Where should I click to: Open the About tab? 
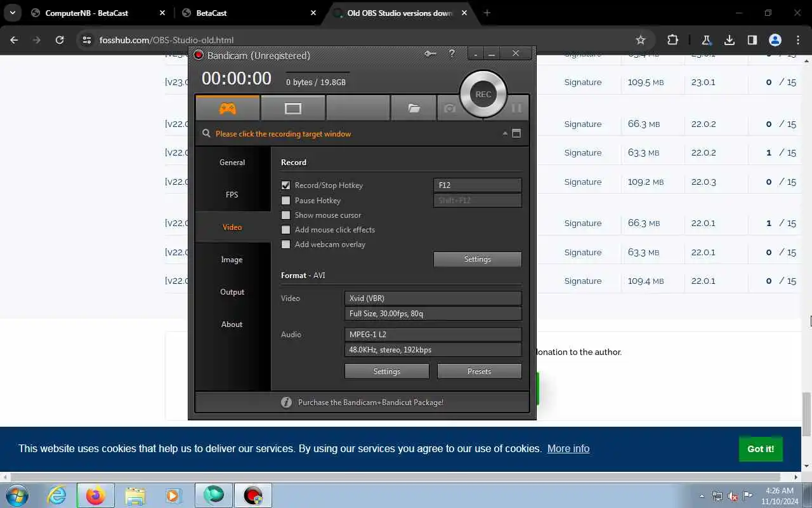pos(232,324)
